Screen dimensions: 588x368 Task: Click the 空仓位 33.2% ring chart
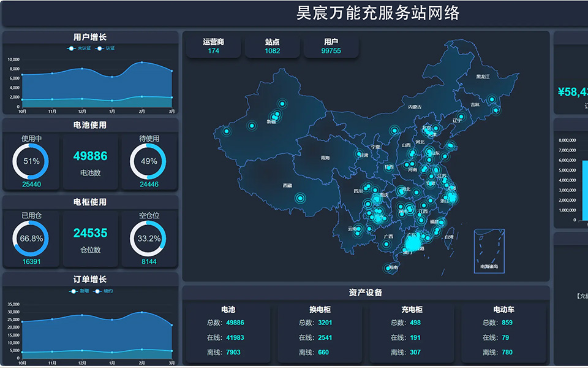tap(149, 236)
